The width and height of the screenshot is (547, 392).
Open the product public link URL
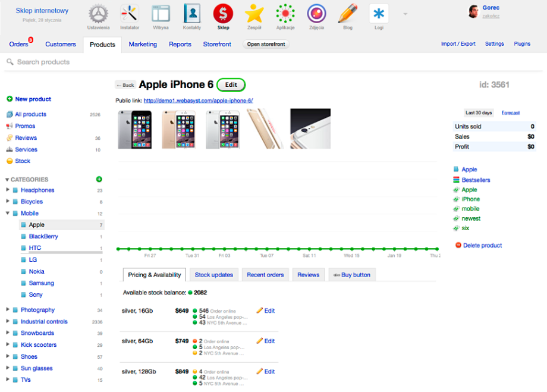198,101
